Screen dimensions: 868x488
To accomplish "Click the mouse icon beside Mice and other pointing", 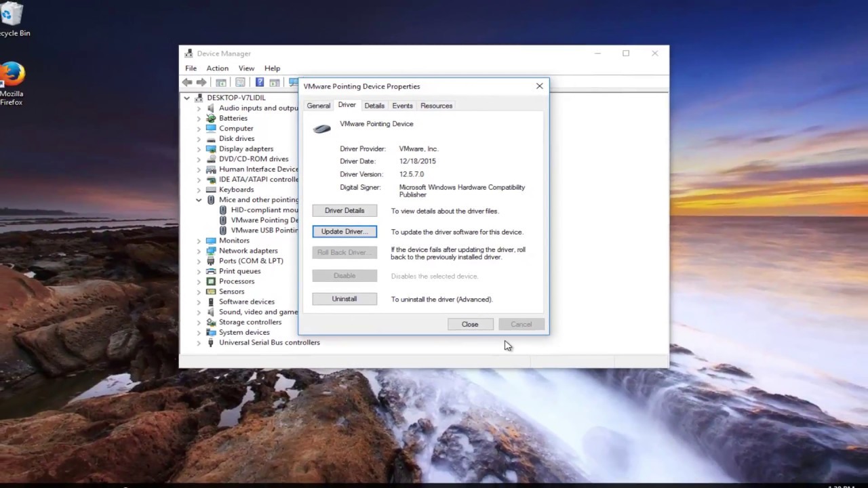I will (x=211, y=200).
